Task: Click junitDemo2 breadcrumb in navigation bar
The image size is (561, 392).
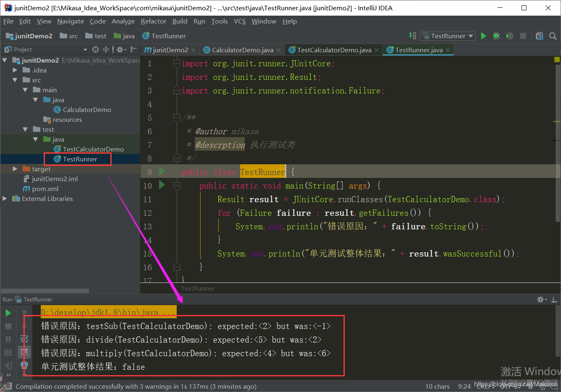Action: pyautogui.click(x=29, y=36)
